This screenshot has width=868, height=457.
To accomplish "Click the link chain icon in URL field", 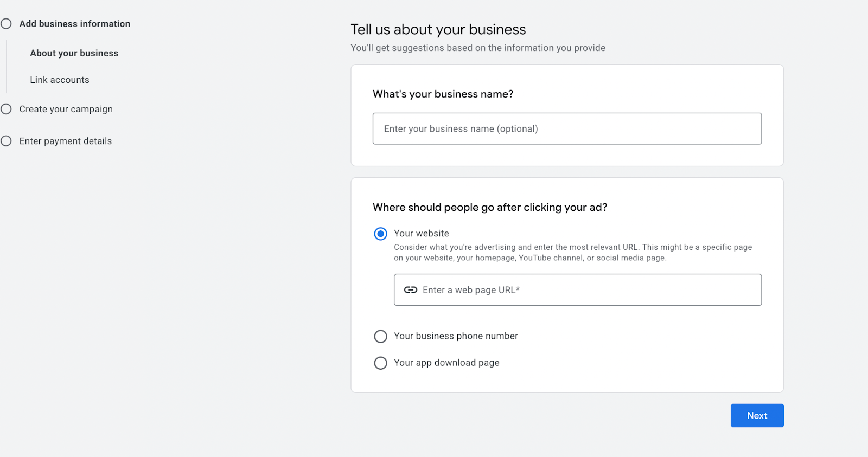I will [411, 289].
